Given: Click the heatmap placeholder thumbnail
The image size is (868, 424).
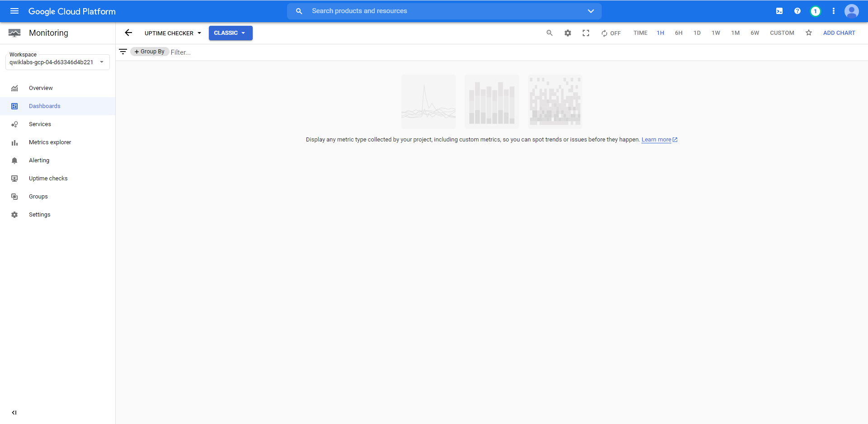Looking at the screenshot, I should pos(555,102).
